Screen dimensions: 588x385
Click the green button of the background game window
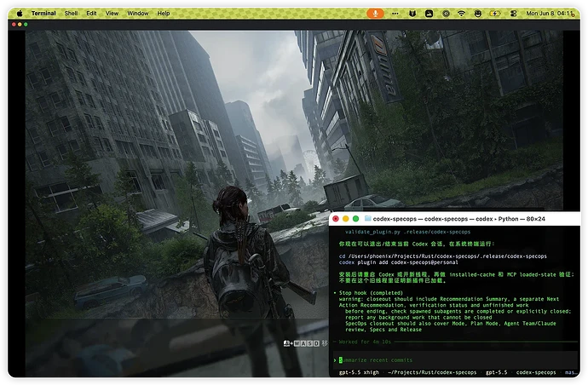tap(26, 25)
